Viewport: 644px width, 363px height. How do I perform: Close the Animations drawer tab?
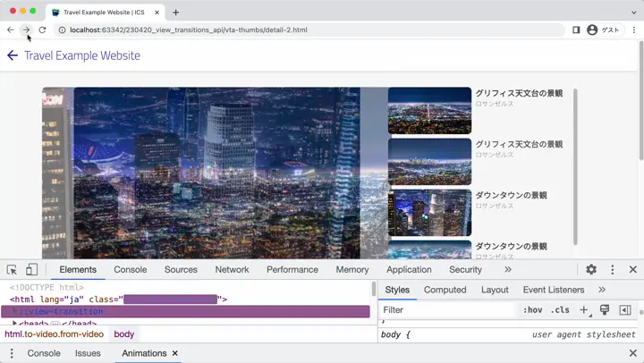click(175, 353)
